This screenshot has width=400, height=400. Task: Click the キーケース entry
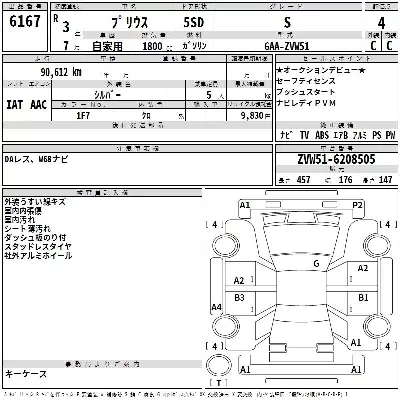pos(26,374)
